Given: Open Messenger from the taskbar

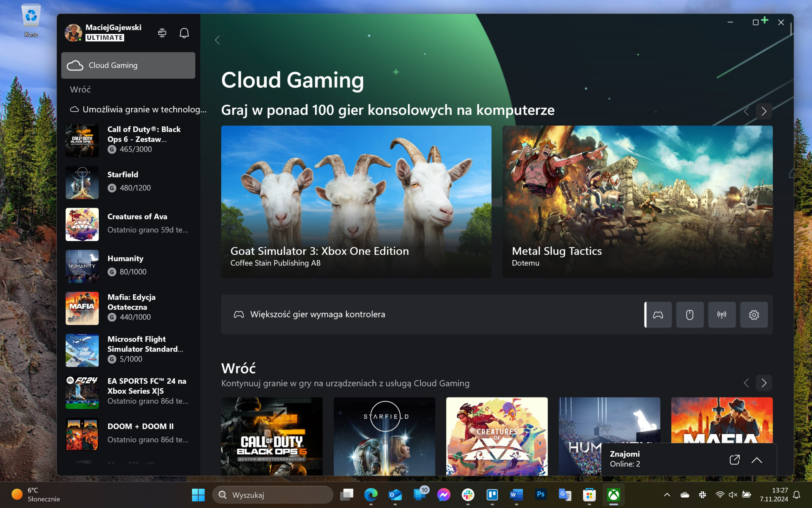Looking at the screenshot, I should pyautogui.click(x=443, y=495).
